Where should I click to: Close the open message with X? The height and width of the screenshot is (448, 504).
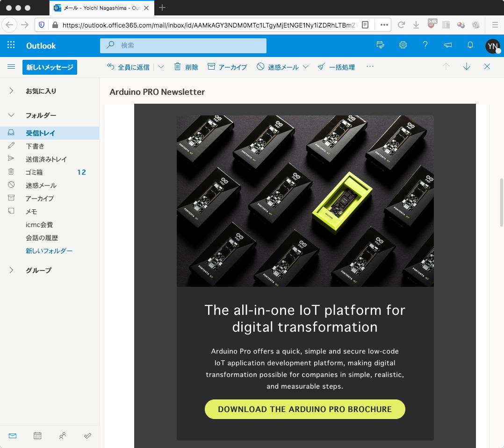click(x=487, y=66)
